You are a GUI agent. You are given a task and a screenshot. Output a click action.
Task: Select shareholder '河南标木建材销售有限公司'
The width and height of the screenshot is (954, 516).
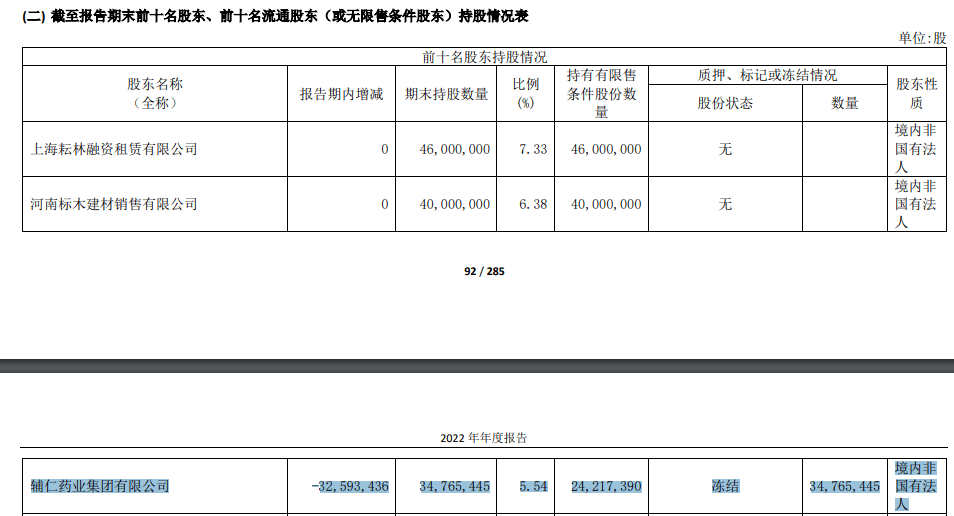pyautogui.click(x=114, y=204)
